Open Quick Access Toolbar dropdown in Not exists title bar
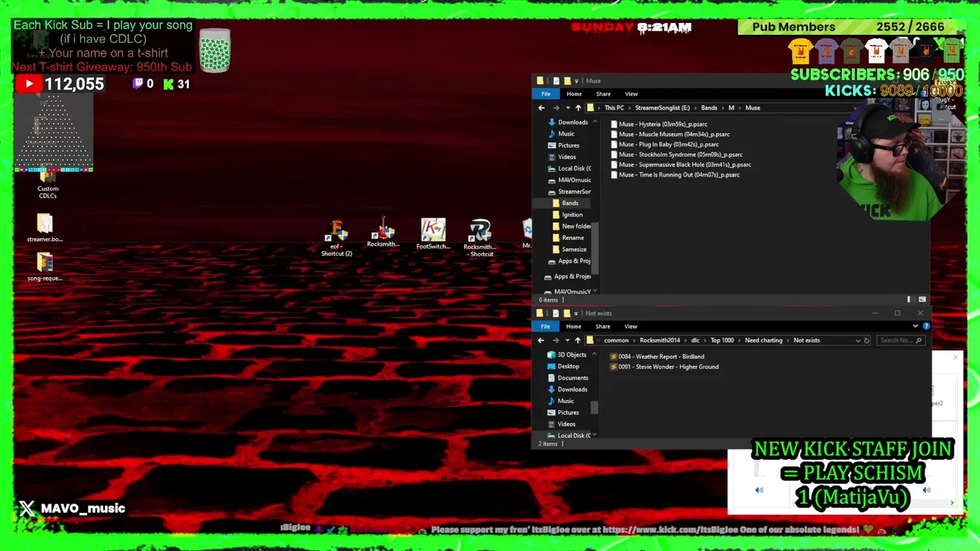 (x=577, y=313)
